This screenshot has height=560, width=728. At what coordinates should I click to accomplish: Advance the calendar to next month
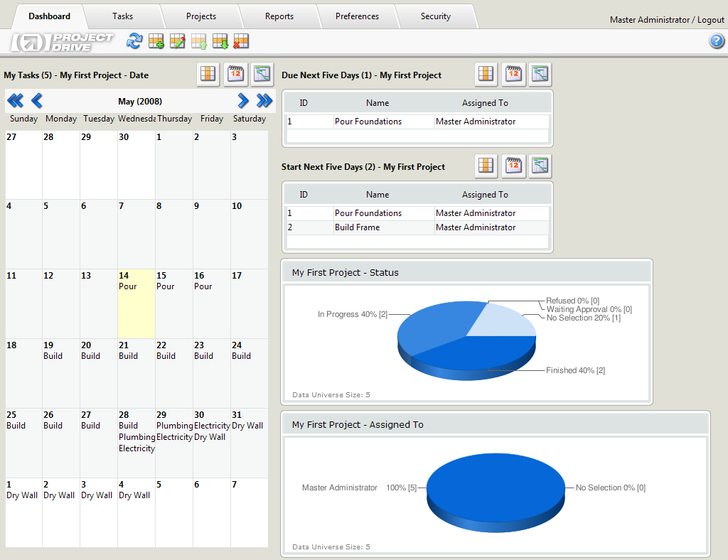(244, 100)
